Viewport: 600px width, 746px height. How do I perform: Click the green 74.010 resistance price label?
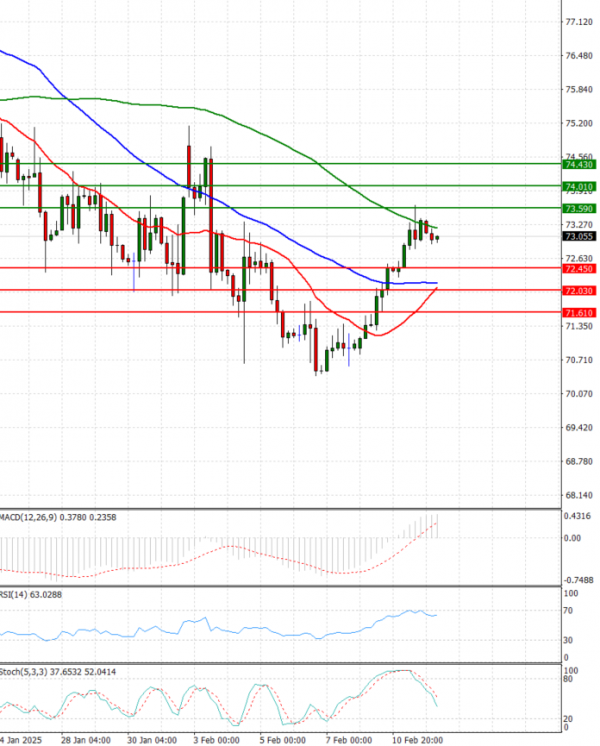579,186
